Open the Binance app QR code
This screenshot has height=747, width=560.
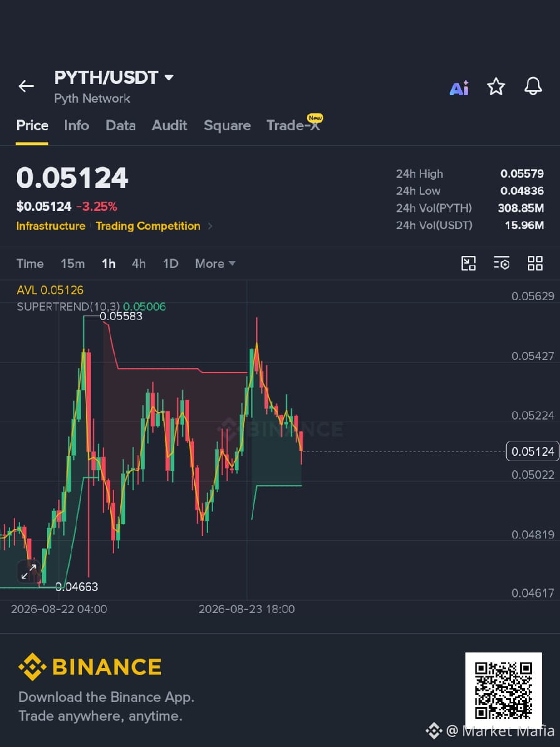tap(503, 690)
